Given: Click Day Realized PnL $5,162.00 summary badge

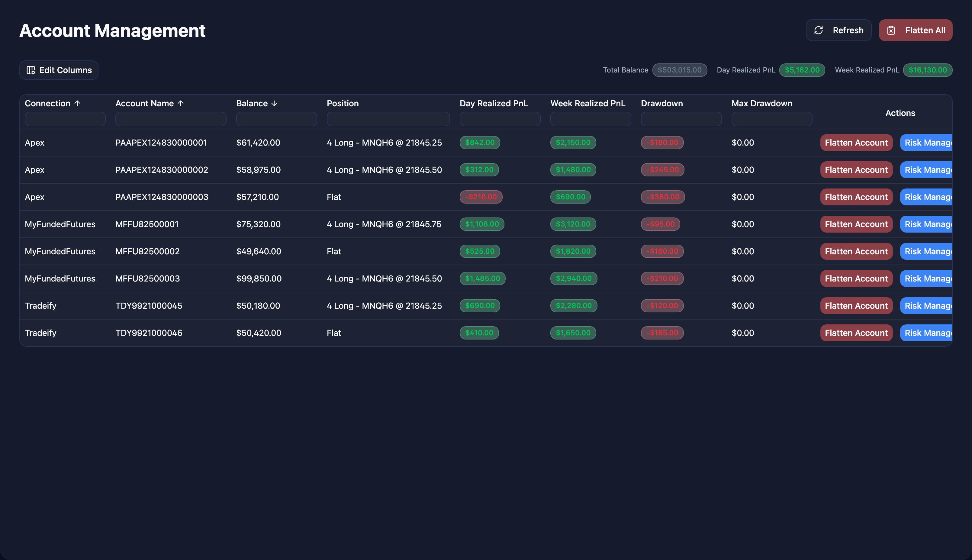Looking at the screenshot, I should click(x=802, y=70).
